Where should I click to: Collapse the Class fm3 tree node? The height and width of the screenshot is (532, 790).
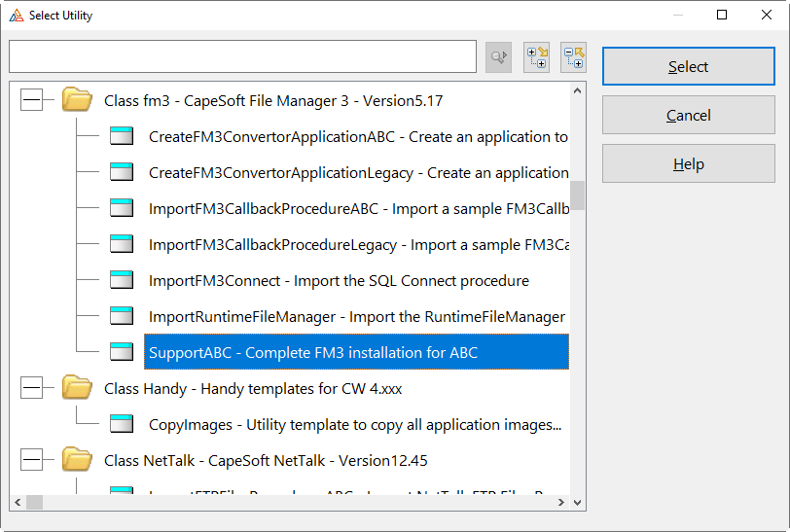(x=32, y=100)
